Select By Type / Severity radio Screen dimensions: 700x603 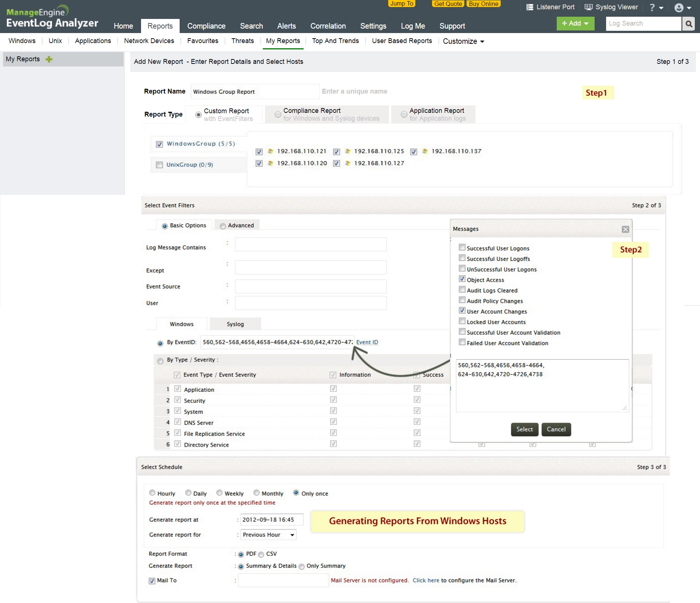[x=160, y=361]
